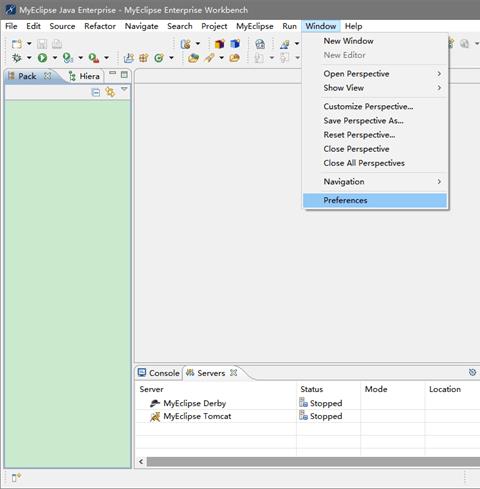Expand the Open Perspective submenu
Screen dimensions: 480x489
[375, 74]
